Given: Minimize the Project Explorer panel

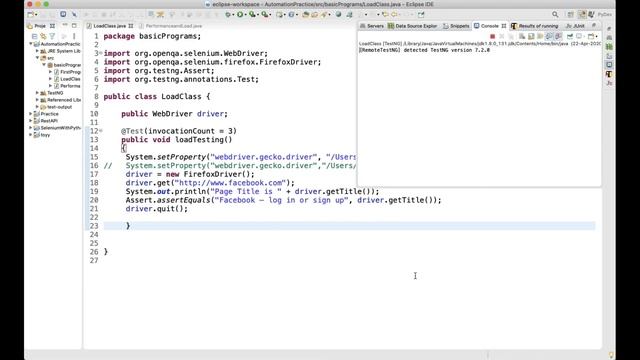Looking at the screenshot, I should pos(65,26).
